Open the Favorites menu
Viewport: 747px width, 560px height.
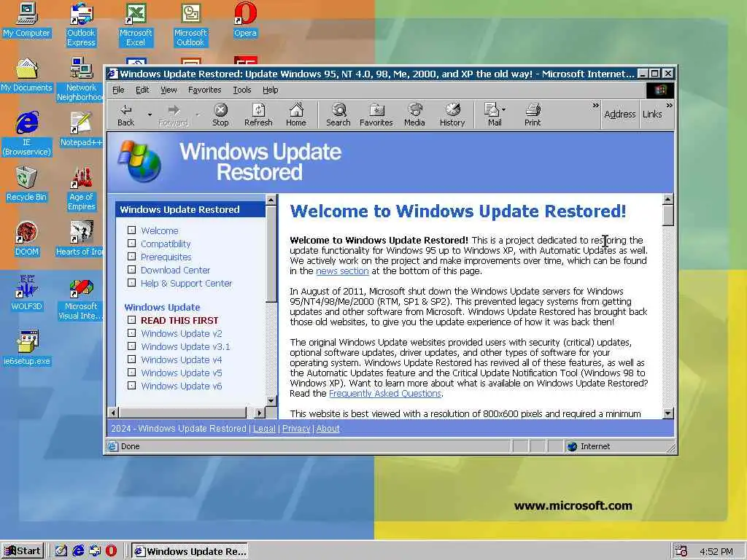click(204, 90)
